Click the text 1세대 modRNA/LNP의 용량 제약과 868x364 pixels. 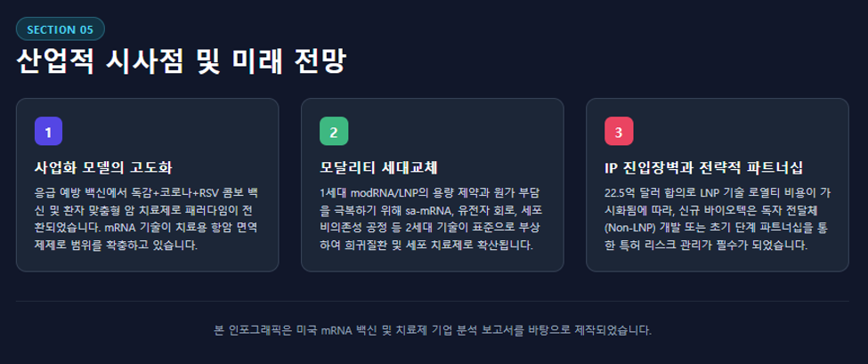click(409, 193)
